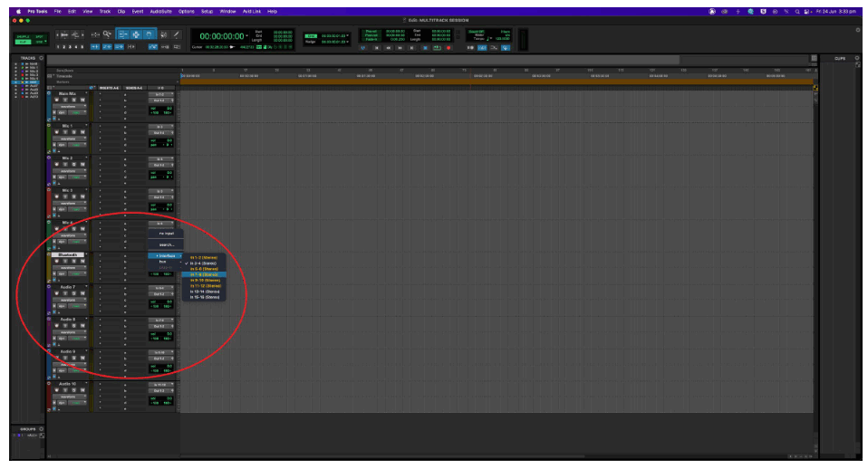Open the File menu
Viewport: 868px width, 469px height.
pyautogui.click(x=58, y=11)
